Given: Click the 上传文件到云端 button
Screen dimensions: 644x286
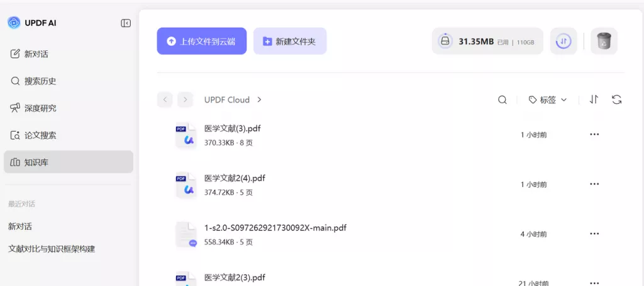Looking at the screenshot, I should tap(201, 41).
